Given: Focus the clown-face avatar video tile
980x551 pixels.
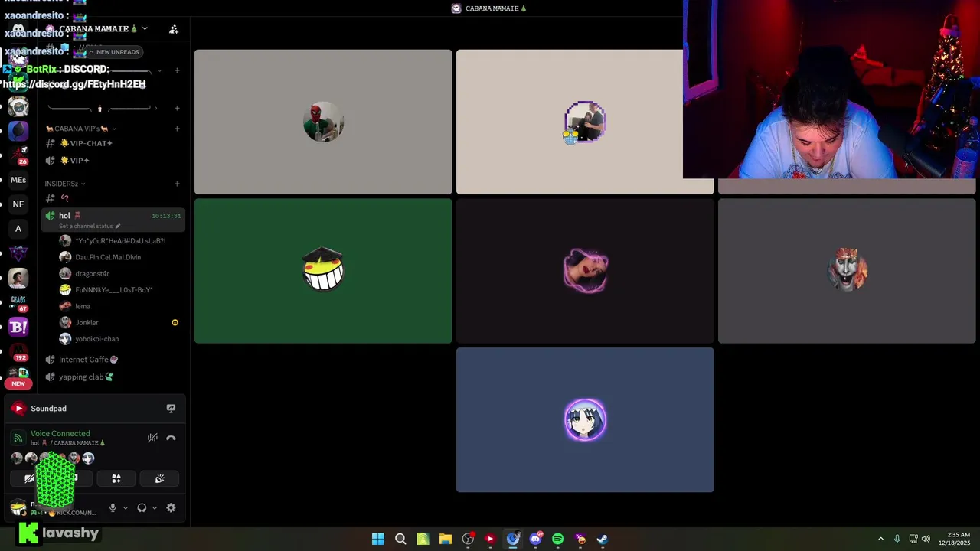Looking at the screenshot, I should (847, 271).
